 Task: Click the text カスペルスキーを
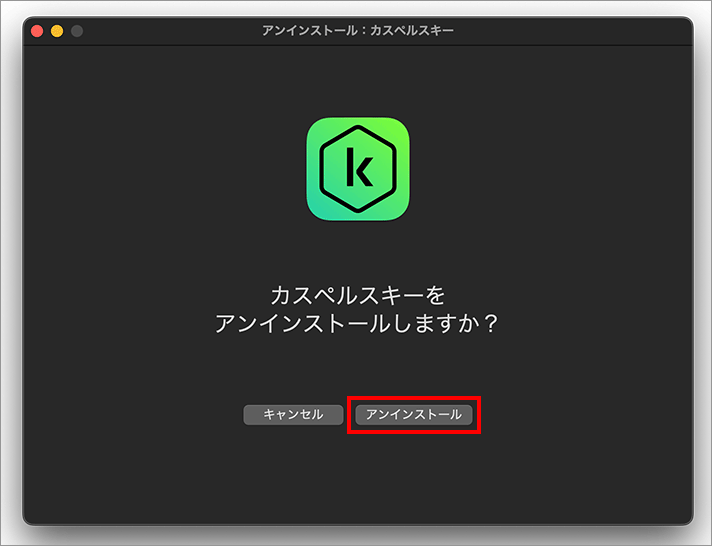click(x=358, y=296)
